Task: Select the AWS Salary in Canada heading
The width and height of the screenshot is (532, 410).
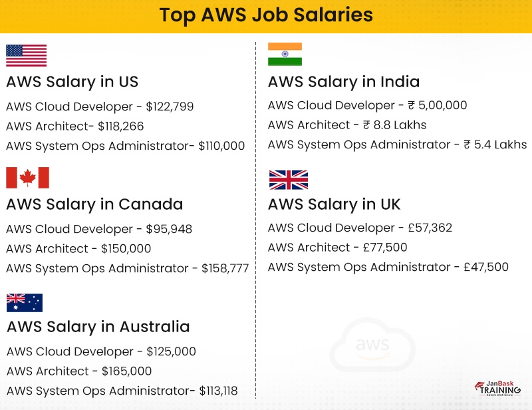Action: point(94,204)
